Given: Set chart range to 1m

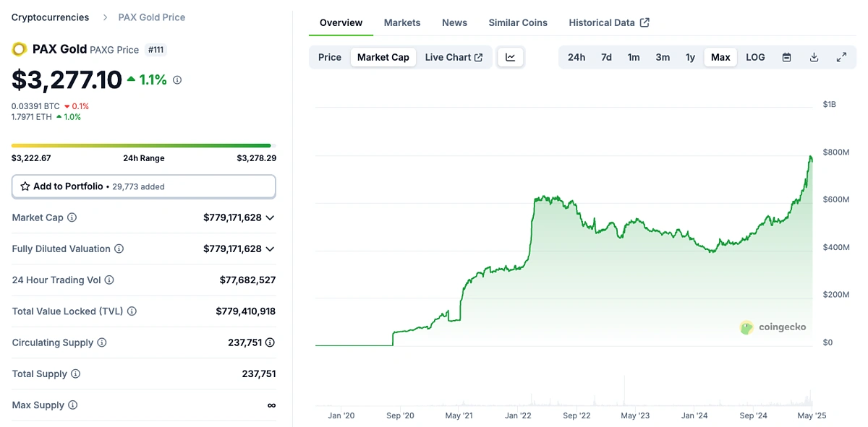Looking at the screenshot, I should [x=634, y=57].
